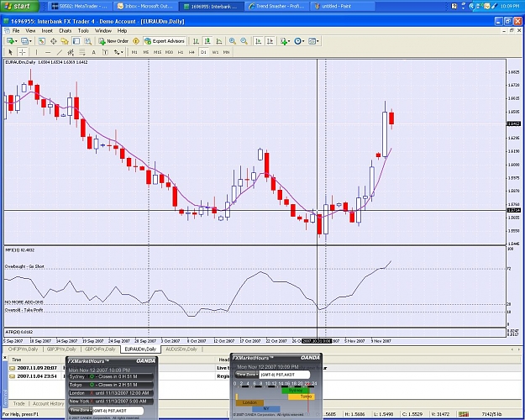Open the Indicators list dropdown
The image size is (525, 420).
pos(286,41)
